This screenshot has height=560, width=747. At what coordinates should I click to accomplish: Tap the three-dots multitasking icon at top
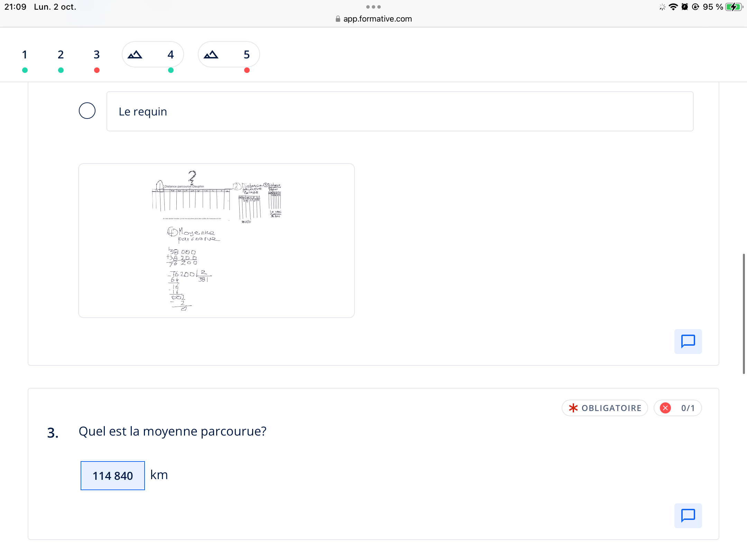click(x=373, y=7)
